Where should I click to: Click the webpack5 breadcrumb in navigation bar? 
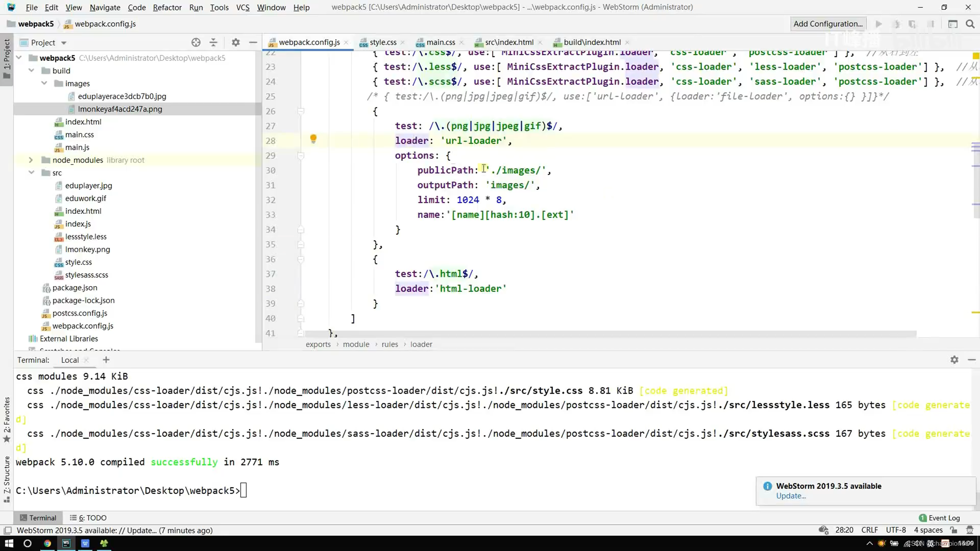(x=36, y=24)
